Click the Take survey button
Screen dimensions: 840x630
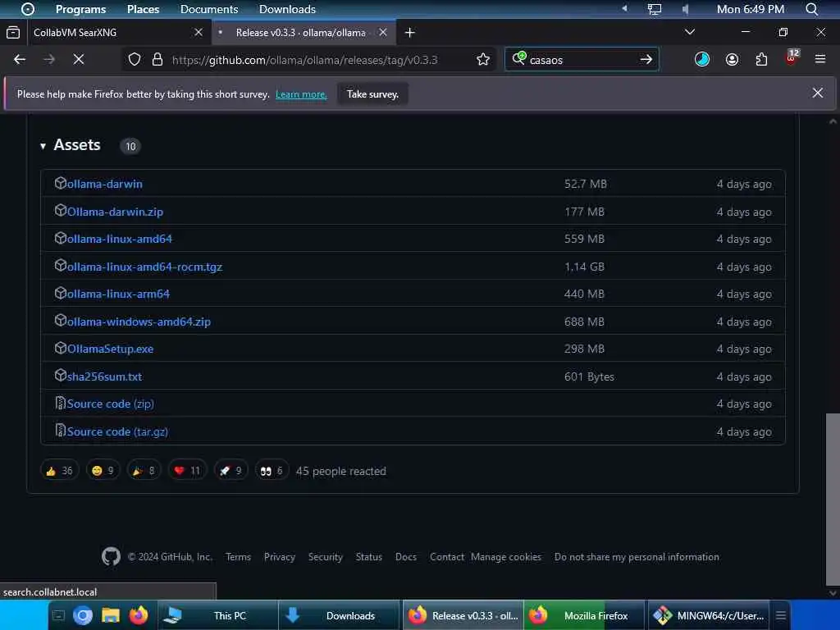tap(373, 94)
